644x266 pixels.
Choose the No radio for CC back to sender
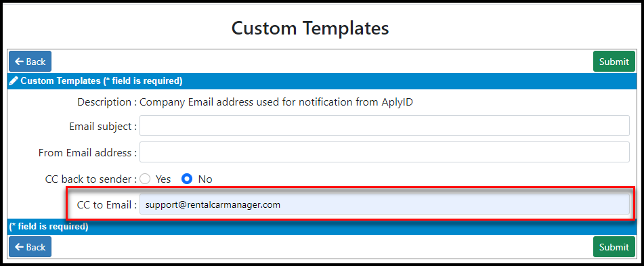188,179
